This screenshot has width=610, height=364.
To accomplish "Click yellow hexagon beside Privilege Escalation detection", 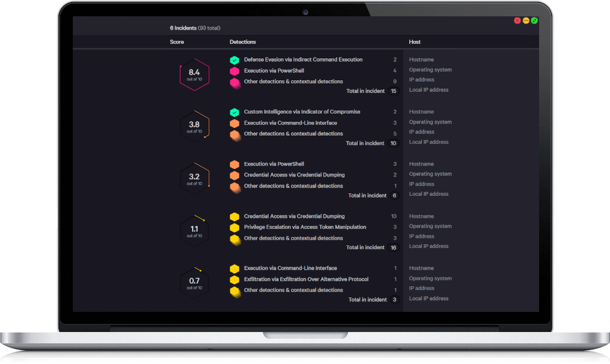I will click(x=234, y=227).
